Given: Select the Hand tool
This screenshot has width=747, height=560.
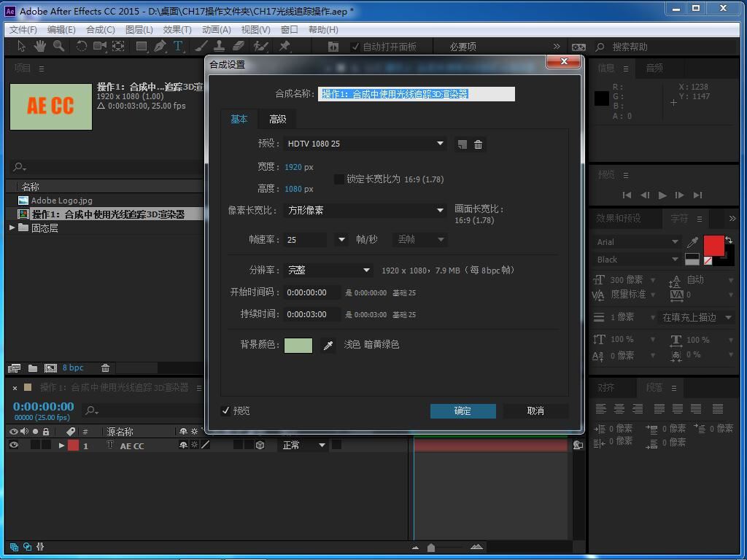Looking at the screenshot, I should tap(39, 46).
